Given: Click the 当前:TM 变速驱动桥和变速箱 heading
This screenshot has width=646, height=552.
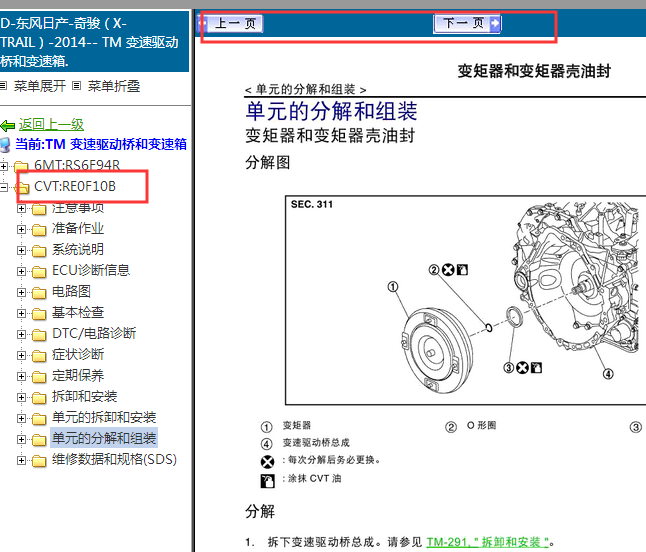Looking at the screenshot, I should 101,144.
